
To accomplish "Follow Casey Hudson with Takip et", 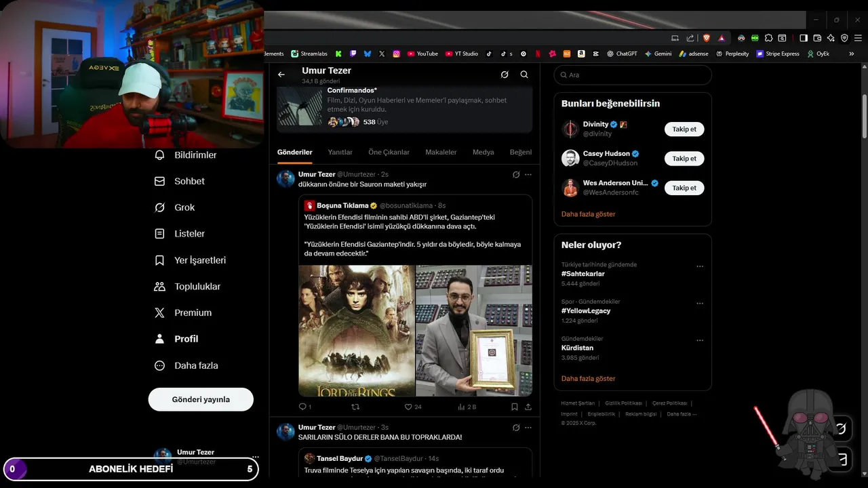I will (684, 159).
